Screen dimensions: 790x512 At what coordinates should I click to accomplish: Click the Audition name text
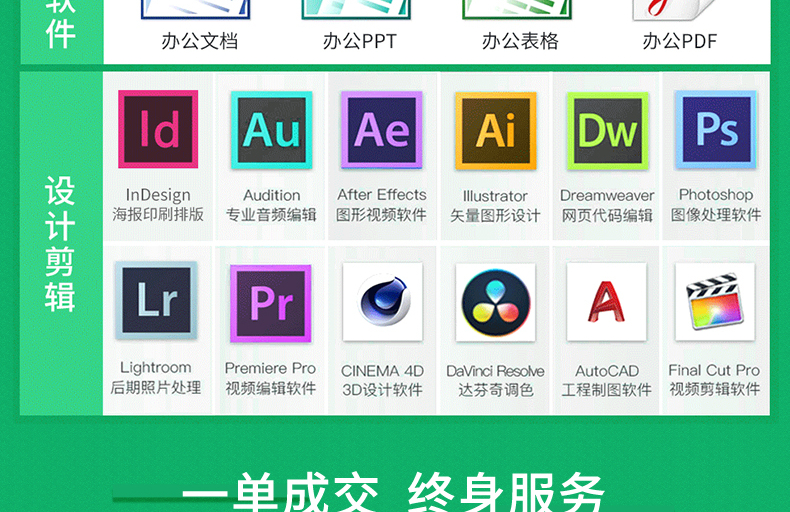[272, 195]
